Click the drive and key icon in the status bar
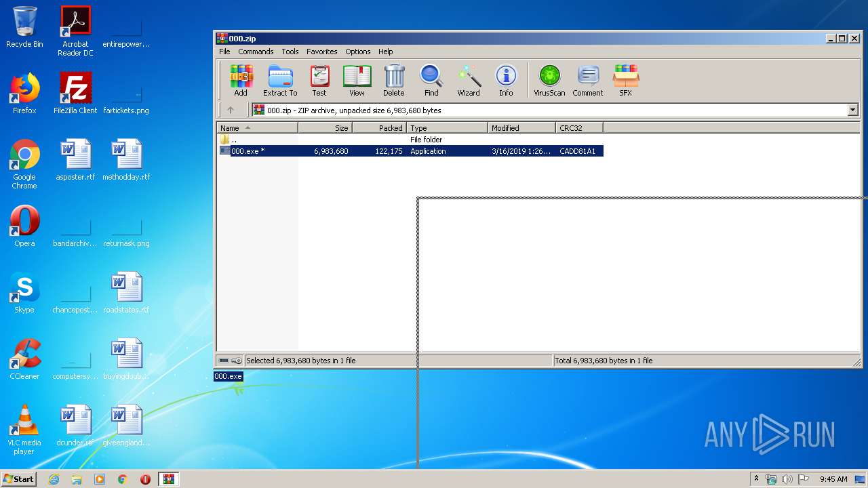 230,361
